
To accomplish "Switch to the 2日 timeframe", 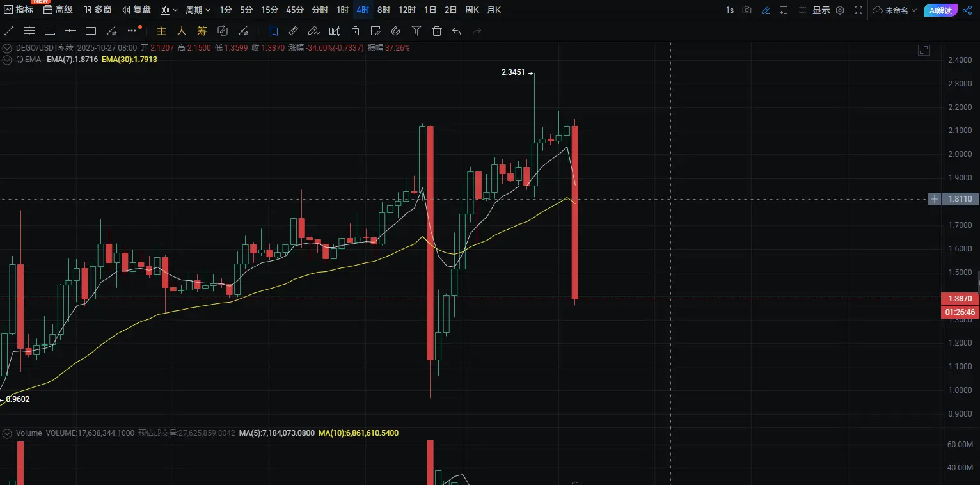I will tap(451, 10).
